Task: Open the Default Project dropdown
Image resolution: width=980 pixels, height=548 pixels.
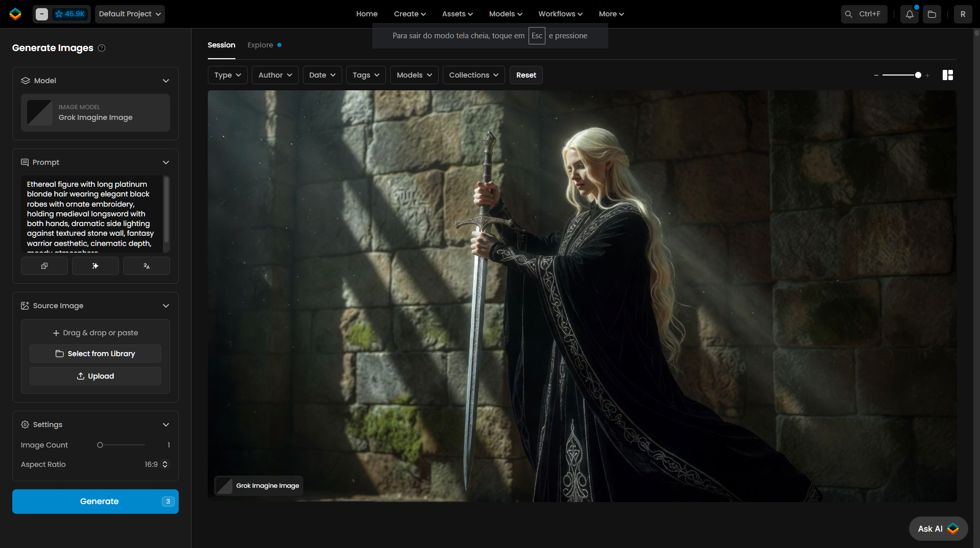Action: click(130, 14)
